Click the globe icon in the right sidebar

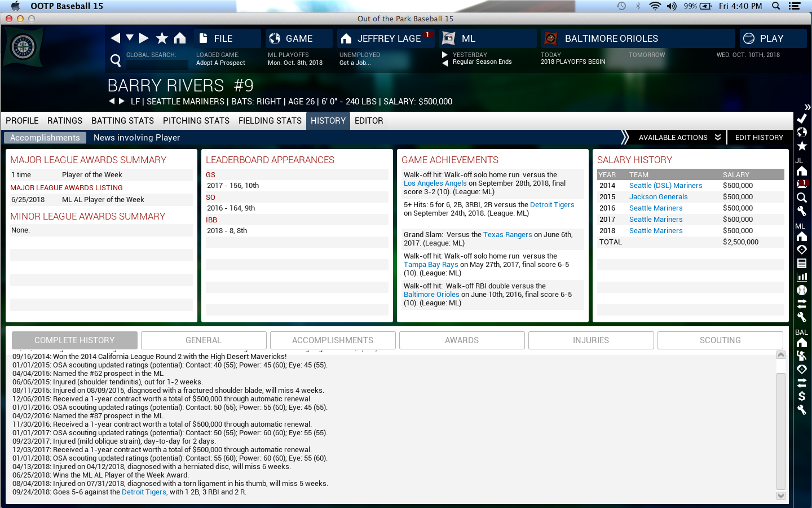click(801, 132)
